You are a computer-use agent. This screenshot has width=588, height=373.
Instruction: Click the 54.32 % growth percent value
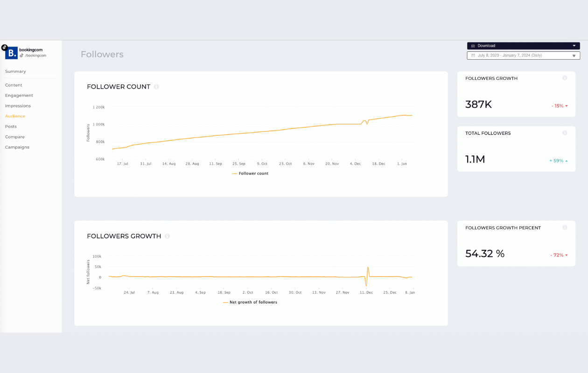(x=485, y=254)
